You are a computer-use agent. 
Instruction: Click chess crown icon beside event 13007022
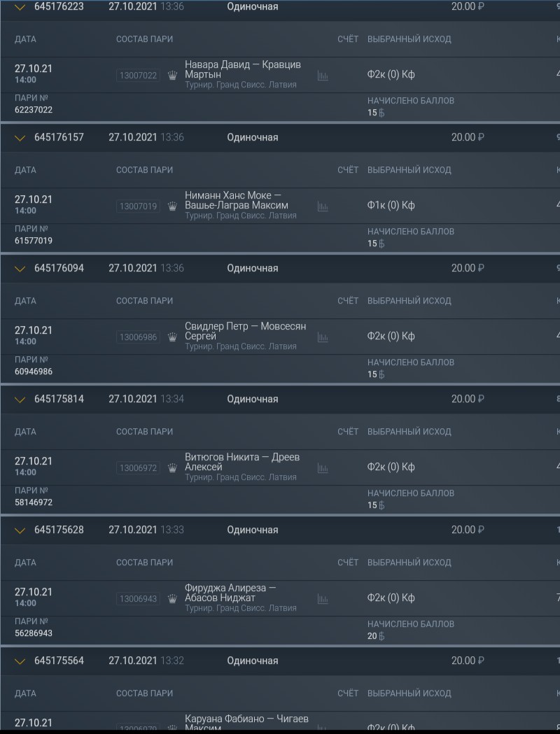pyautogui.click(x=172, y=76)
